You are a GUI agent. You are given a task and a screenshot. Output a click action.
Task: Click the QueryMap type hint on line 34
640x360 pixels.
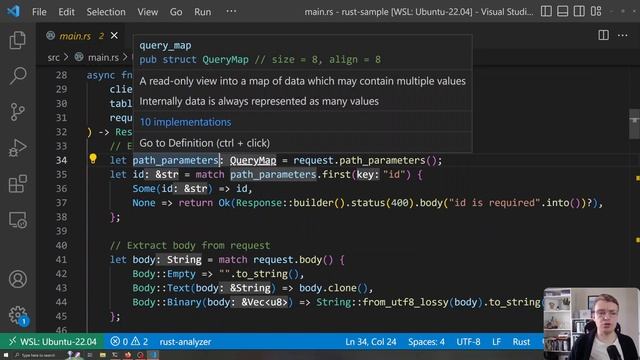[x=253, y=160]
